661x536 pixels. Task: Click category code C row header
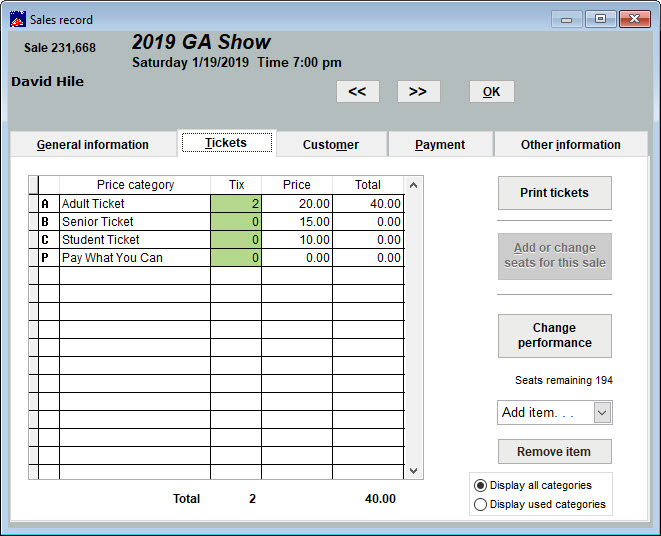[48, 240]
